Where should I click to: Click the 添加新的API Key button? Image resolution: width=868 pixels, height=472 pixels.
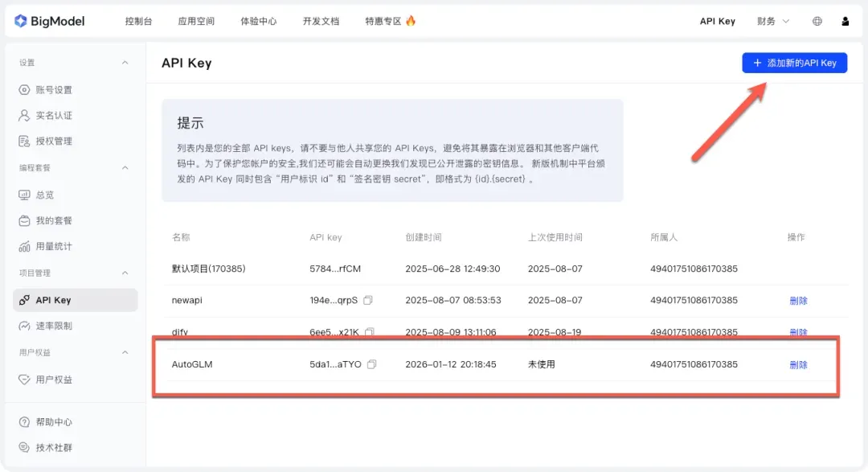[x=794, y=63]
